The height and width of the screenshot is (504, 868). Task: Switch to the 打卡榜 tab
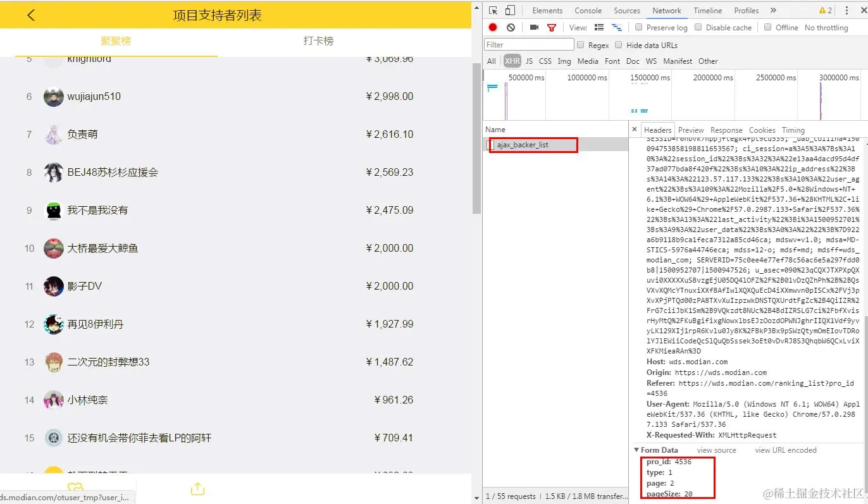[318, 41]
